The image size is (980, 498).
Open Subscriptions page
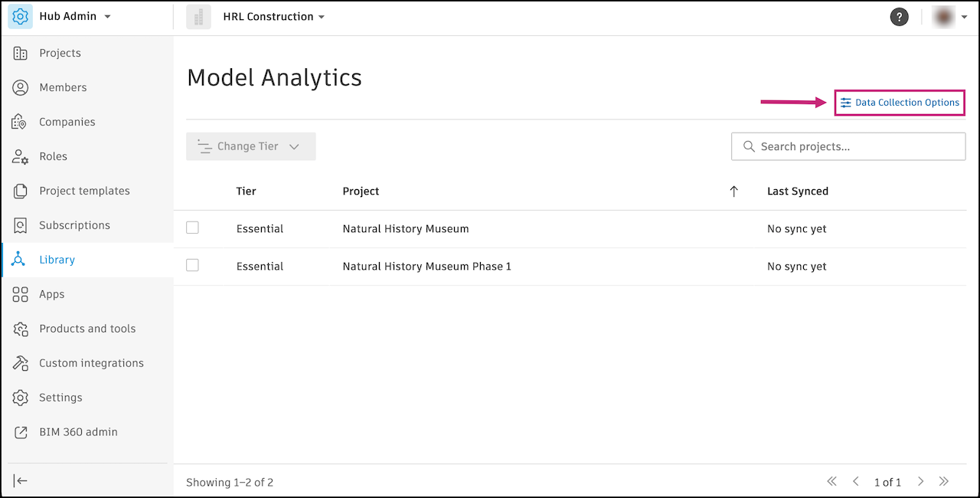(75, 225)
